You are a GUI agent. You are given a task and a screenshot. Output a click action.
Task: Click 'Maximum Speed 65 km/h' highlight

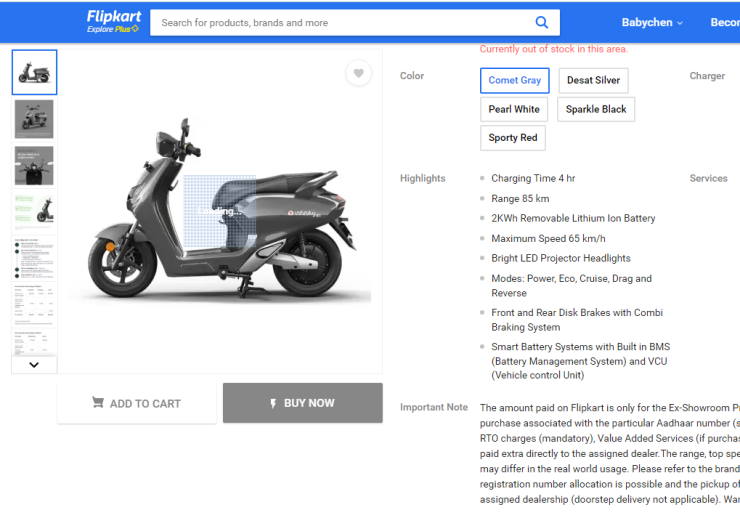(x=548, y=239)
